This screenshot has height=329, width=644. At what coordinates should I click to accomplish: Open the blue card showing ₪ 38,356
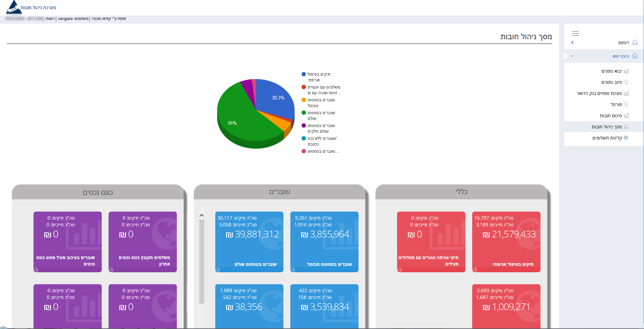(x=249, y=306)
